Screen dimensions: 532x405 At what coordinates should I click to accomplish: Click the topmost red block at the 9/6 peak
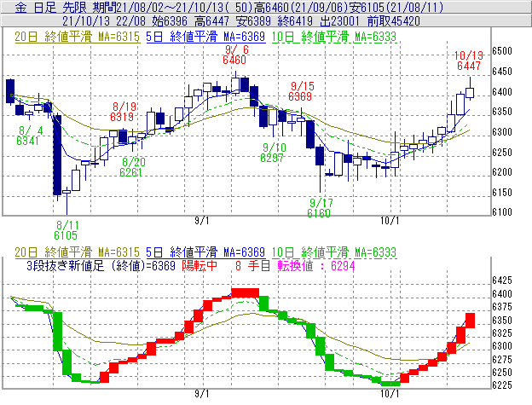coord(245,292)
